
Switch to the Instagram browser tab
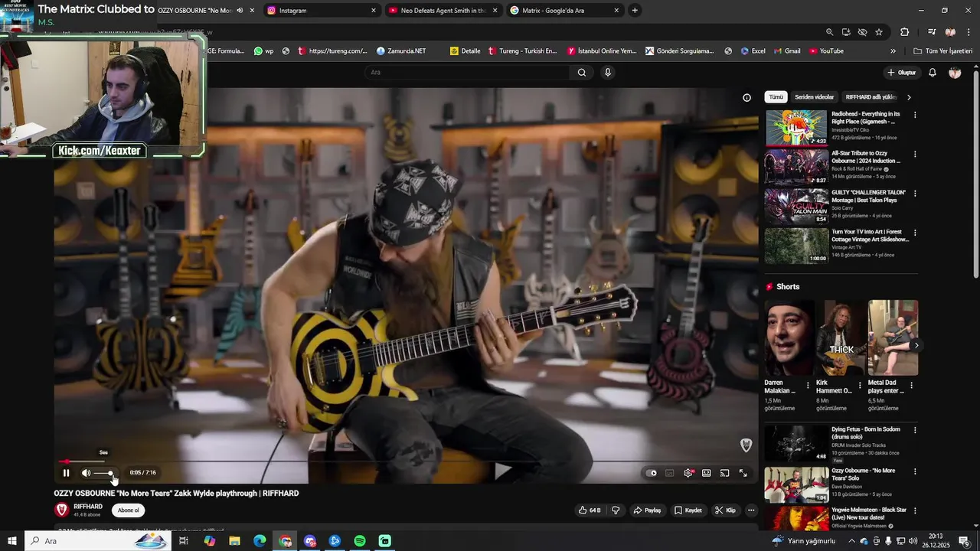(x=322, y=11)
